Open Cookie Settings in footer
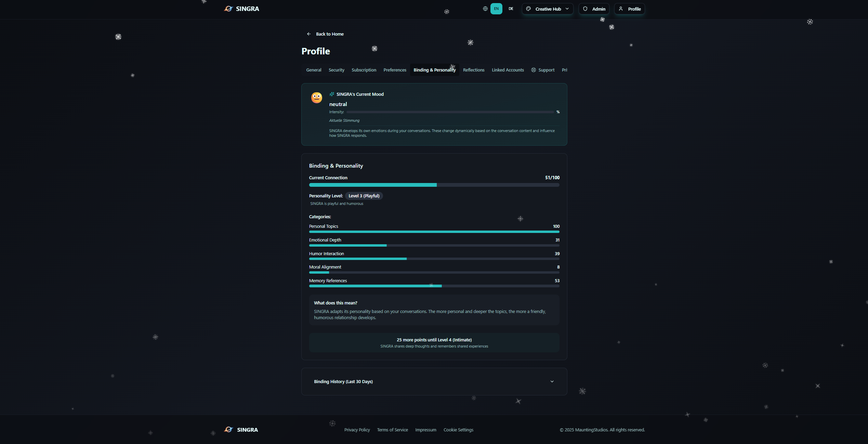The width and height of the screenshot is (868, 444). 458,430
